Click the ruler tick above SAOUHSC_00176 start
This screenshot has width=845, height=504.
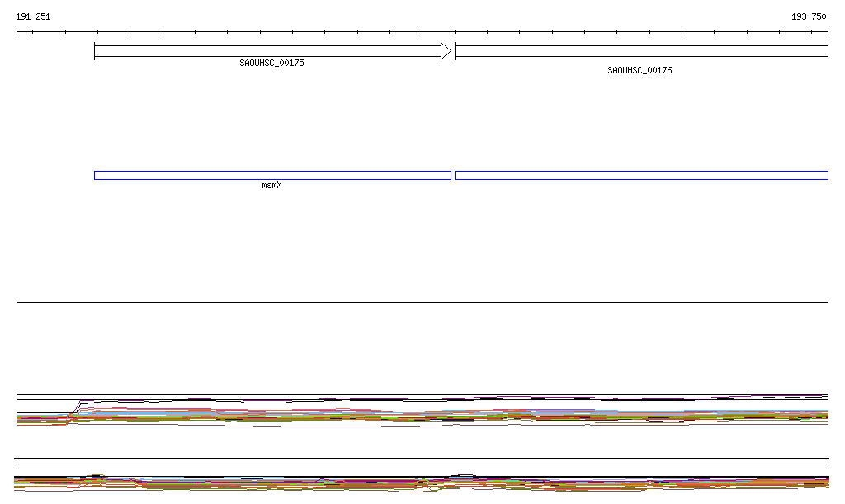click(455, 32)
